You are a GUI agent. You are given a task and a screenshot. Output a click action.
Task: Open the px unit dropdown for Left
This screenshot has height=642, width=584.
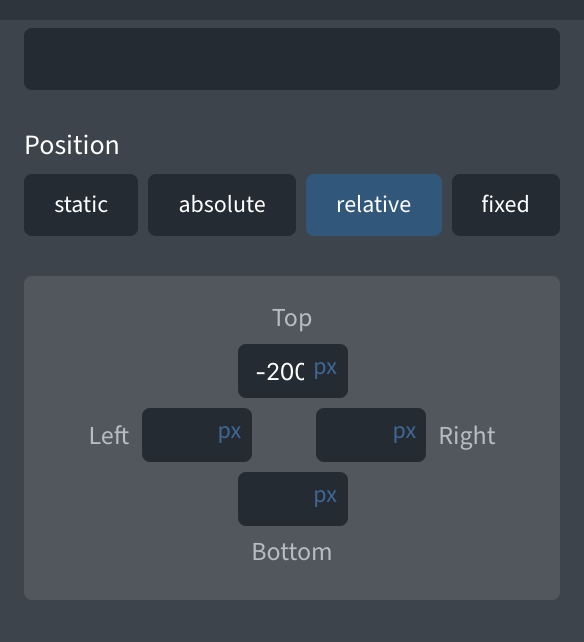(x=229, y=432)
